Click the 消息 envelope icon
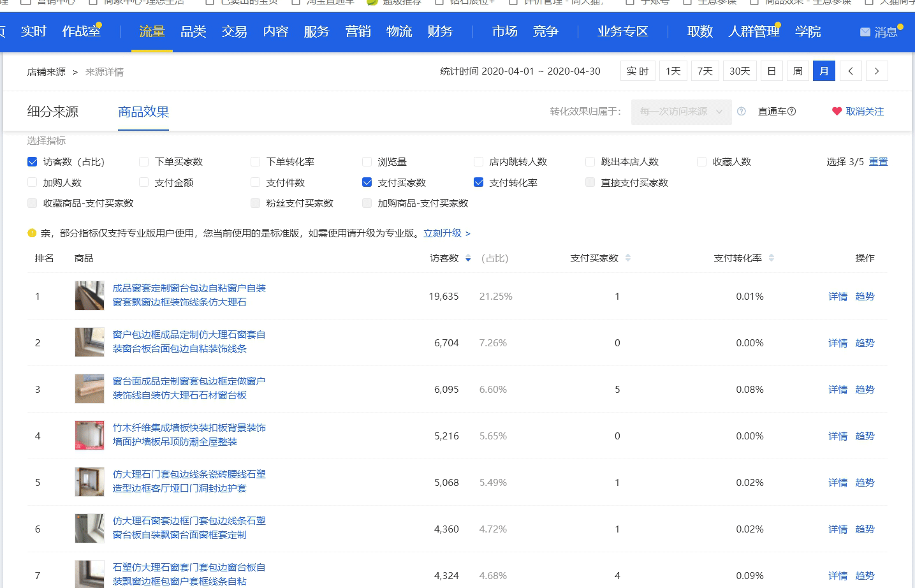 [865, 32]
